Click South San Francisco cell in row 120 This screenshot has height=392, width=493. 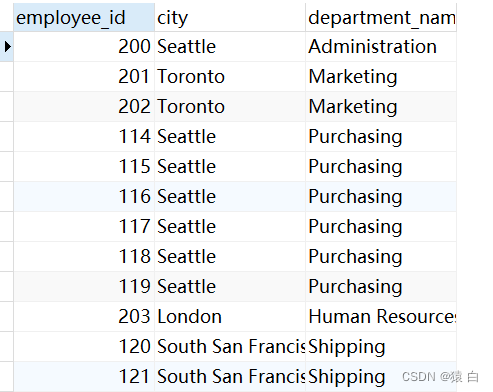tap(230, 347)
